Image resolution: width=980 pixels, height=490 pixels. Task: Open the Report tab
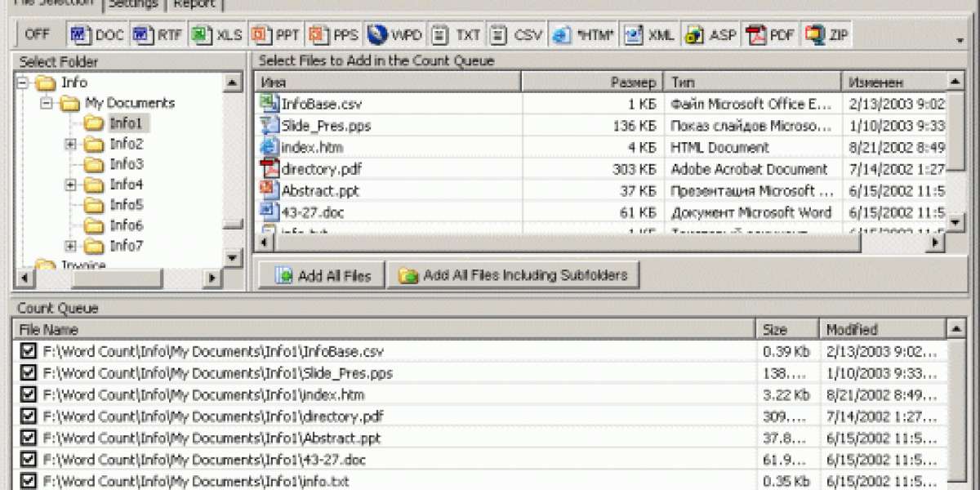click(194, 4)
